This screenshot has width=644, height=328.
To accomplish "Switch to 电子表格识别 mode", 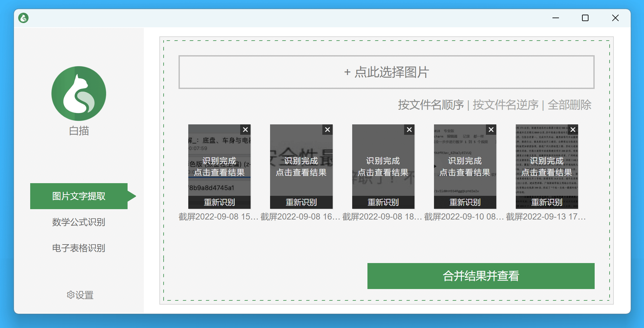I will (79, 248).
